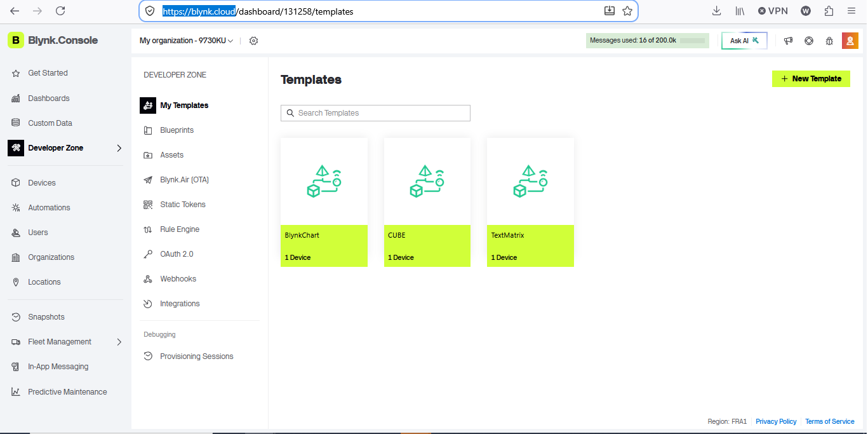Reload the browser page
This screenshot has width=868, height=434.
(x=60, y=11)
